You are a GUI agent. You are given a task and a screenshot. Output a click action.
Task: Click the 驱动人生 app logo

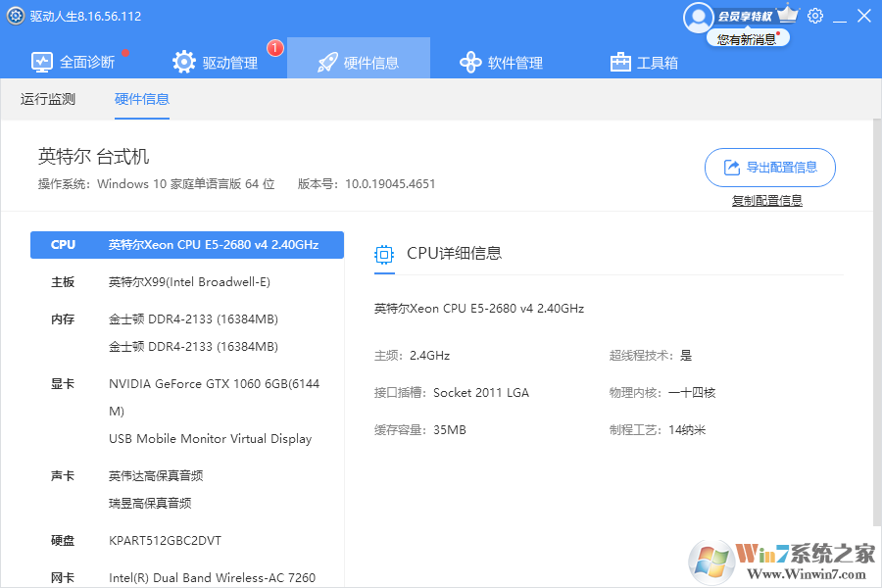coord(14,14)
